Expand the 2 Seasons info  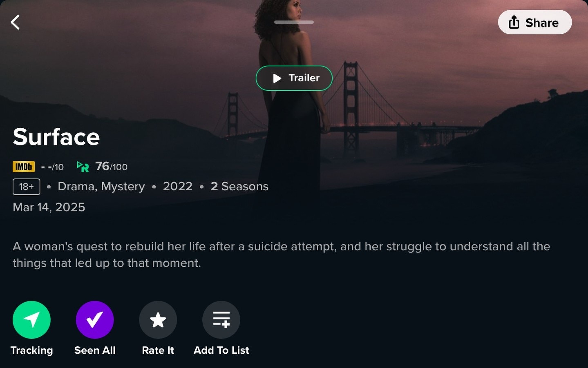(x=239, y=186)
